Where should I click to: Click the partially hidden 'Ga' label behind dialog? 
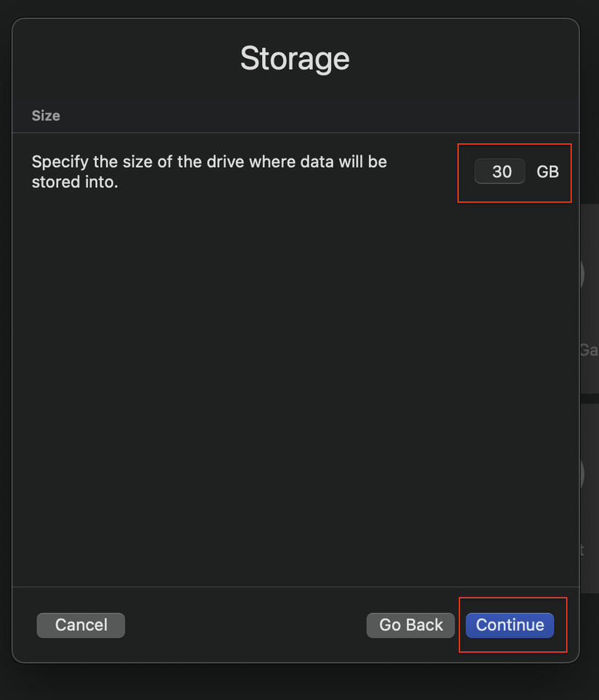point(588,350)
